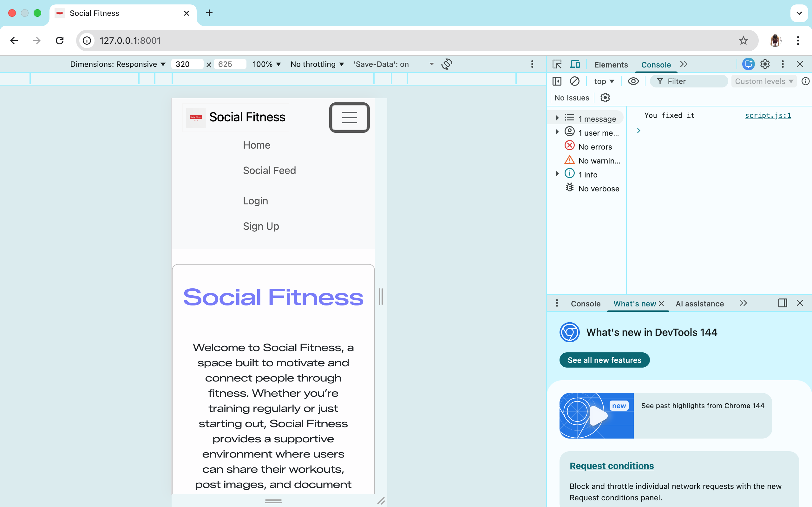This screenshot has height=507, width=812.
Task: Open the script.js:1 source link
Action: point(768,115)
